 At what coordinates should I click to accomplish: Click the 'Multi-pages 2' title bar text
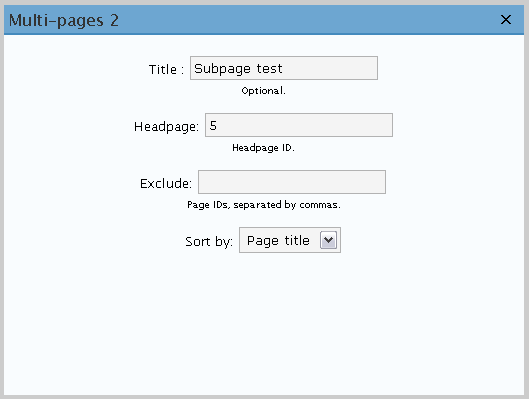(x=64, y=21)
